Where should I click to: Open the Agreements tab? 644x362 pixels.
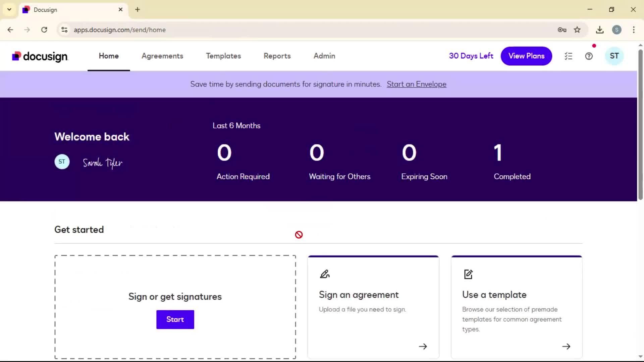tap(162, 56)
